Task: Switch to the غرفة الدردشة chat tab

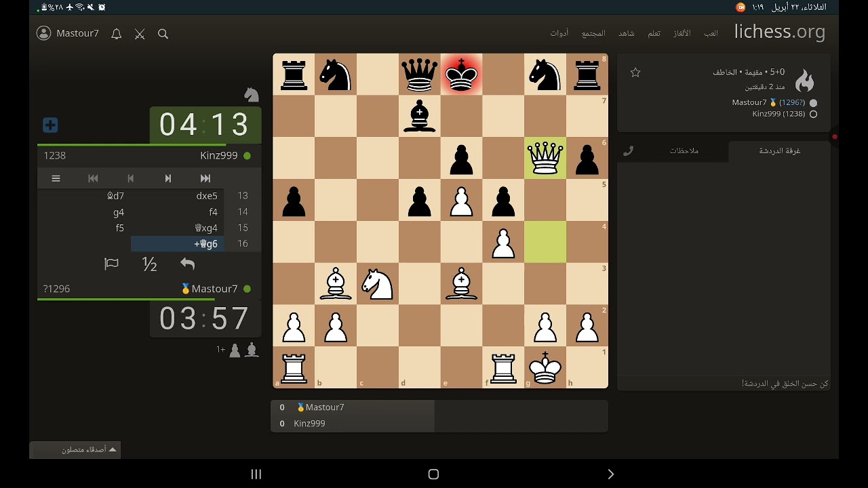Action: 779,150
